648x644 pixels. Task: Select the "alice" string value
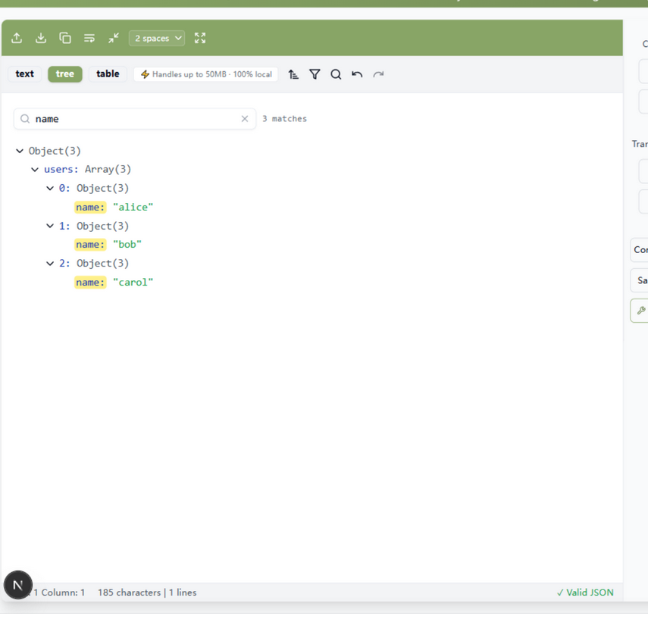(x=133, y=208)
